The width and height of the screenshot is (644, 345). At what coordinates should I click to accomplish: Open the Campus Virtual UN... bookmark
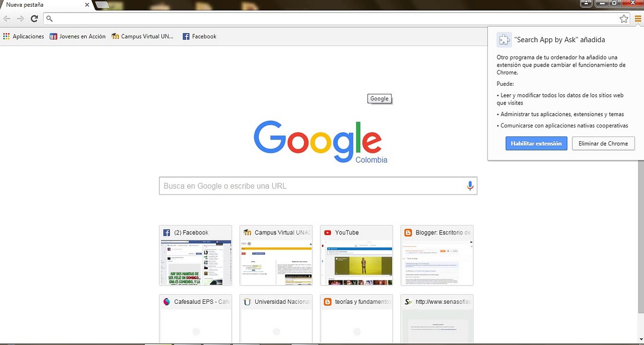point(143,36)
